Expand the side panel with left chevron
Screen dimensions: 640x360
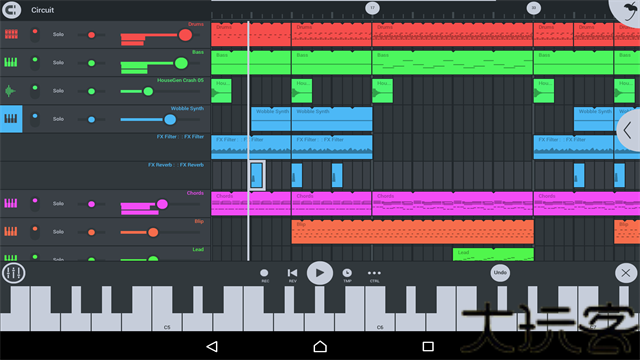tap(629, 131)
